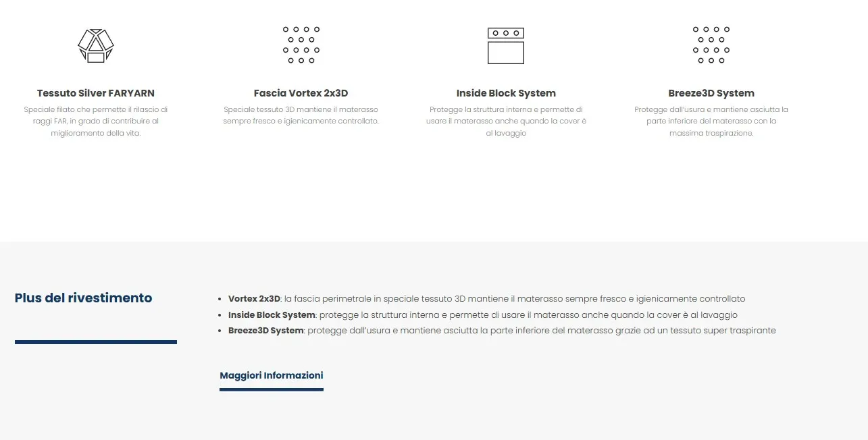Click the blue divider under Plus del rivestimento
This screenshot has width=868, height=440.
pyautogui.click(x=96, y=342)
